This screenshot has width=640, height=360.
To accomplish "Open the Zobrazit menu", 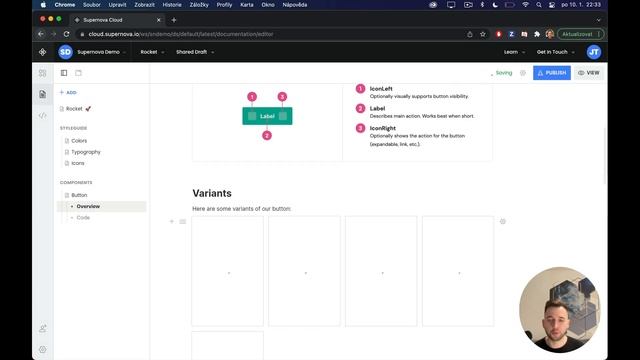I will pyautogui.click(x=144, y=5).
